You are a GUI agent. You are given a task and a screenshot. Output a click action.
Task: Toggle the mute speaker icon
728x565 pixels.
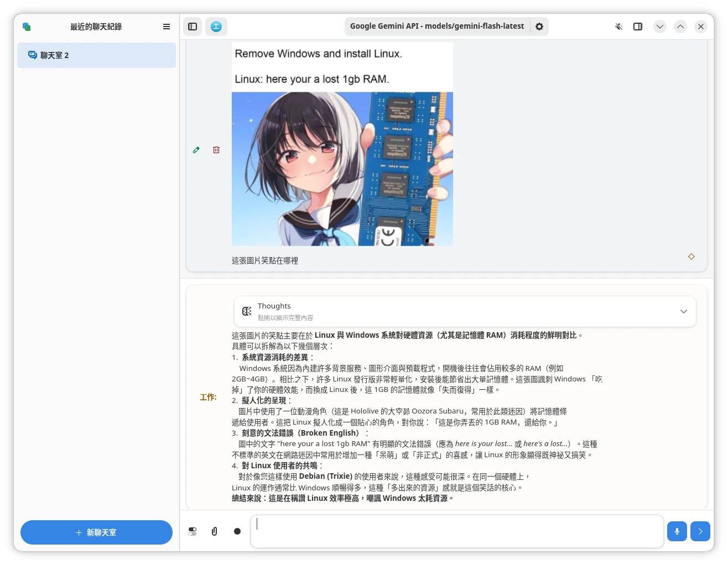point(619,27)
